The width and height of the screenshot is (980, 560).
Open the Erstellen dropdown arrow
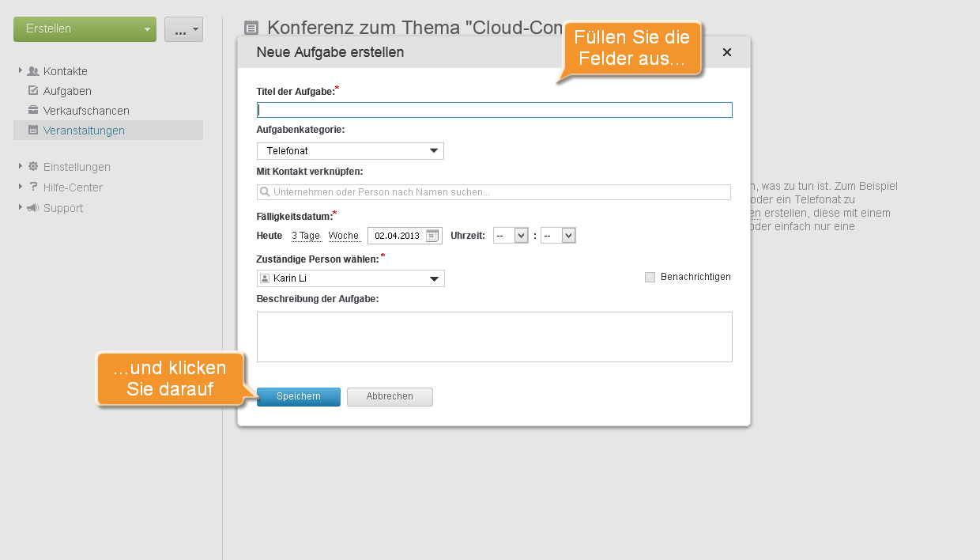point(147,29)
